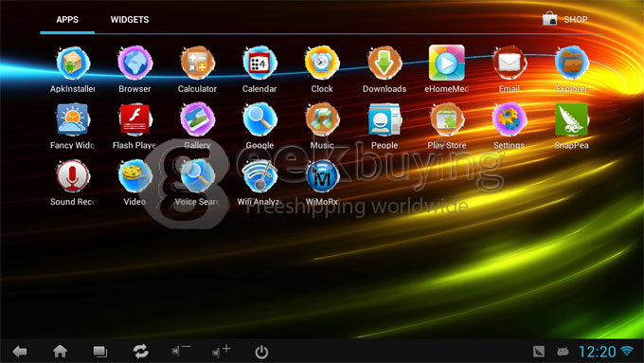The width and height of the screenshot is (644, 363).
Task: Open the Settings app
Action: click(510, 127)
